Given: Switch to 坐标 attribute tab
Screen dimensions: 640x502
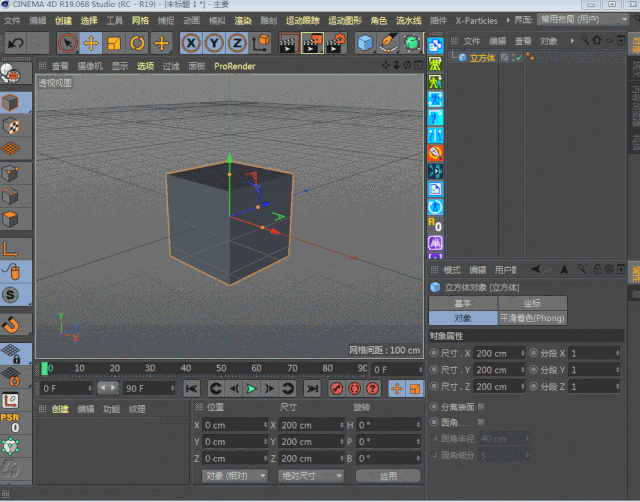Looking at the screenshot, I should [x=532, y=303].
